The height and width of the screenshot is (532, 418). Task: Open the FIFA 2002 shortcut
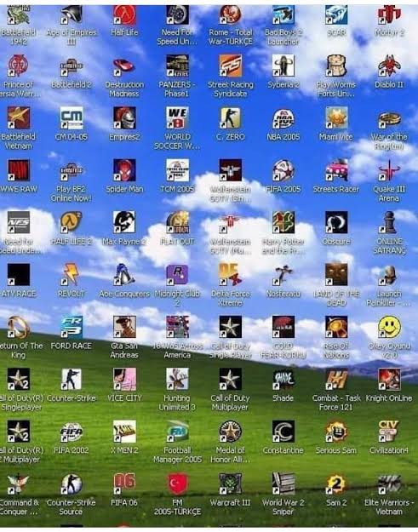coord(72,432)
